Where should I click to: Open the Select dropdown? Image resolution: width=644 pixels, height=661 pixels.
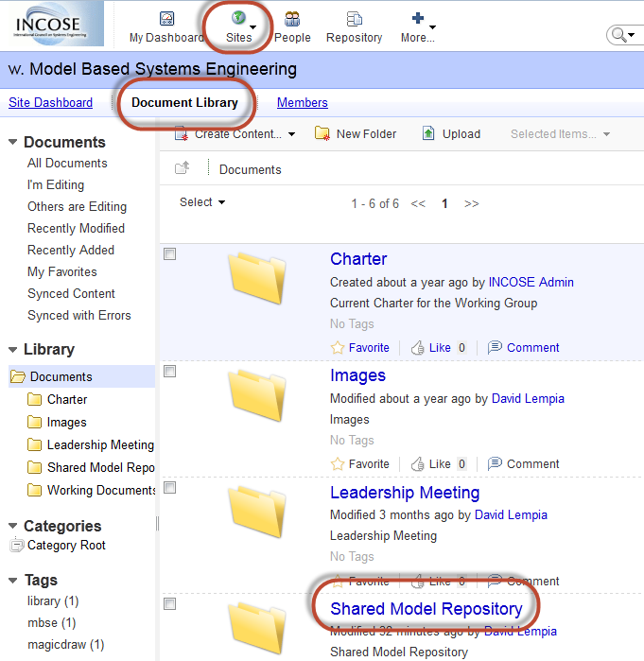(x=202, y=202)
